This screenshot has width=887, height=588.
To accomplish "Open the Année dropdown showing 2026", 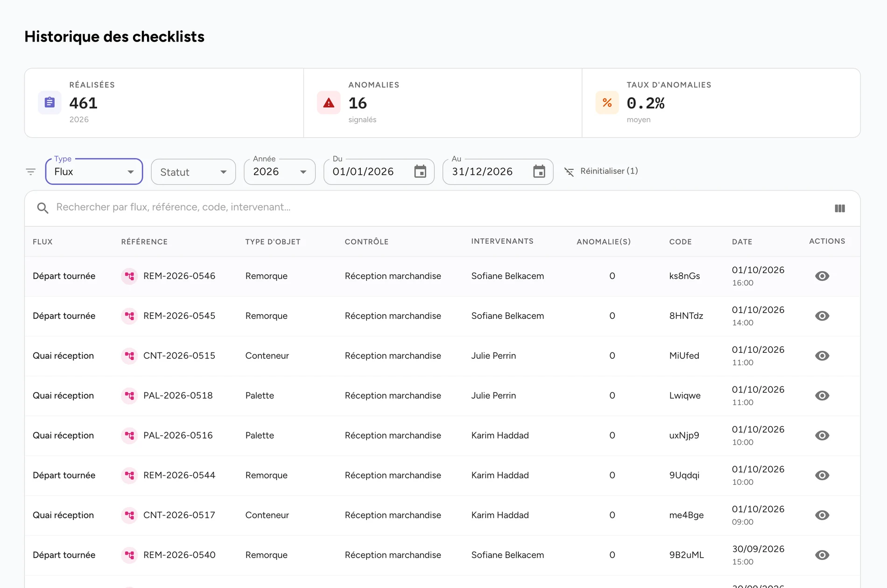I will coord(280,172).
